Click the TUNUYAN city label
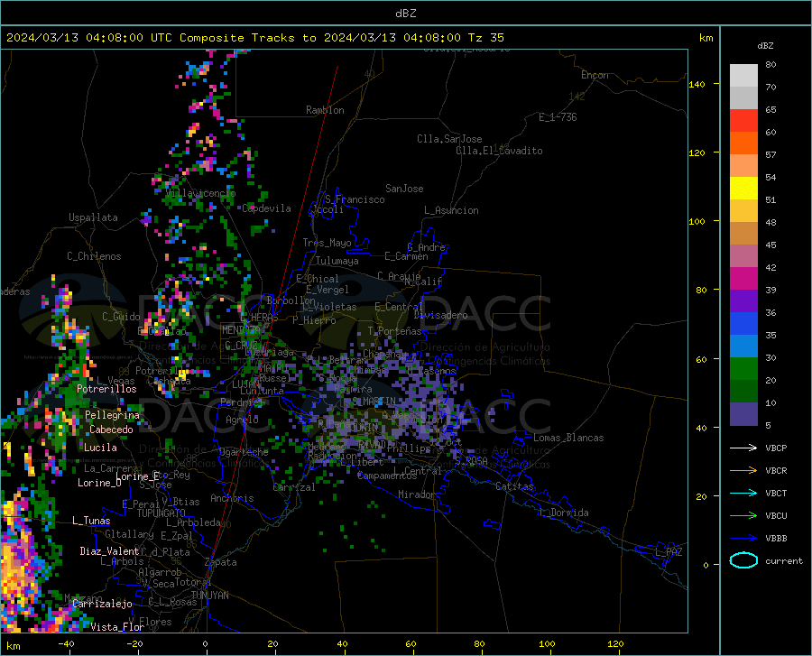The width and height of the screenshot is (812, 656). (x=209, y=596)
